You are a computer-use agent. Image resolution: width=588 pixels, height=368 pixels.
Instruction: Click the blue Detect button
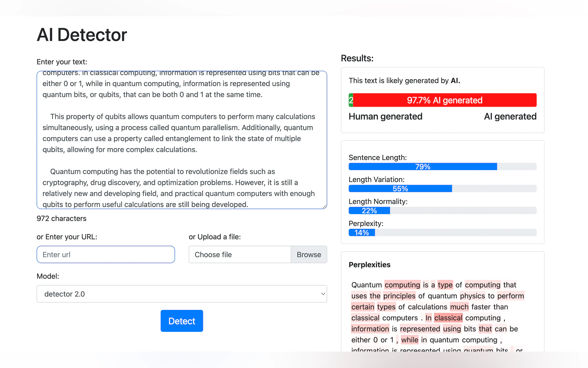coord(181,321)
